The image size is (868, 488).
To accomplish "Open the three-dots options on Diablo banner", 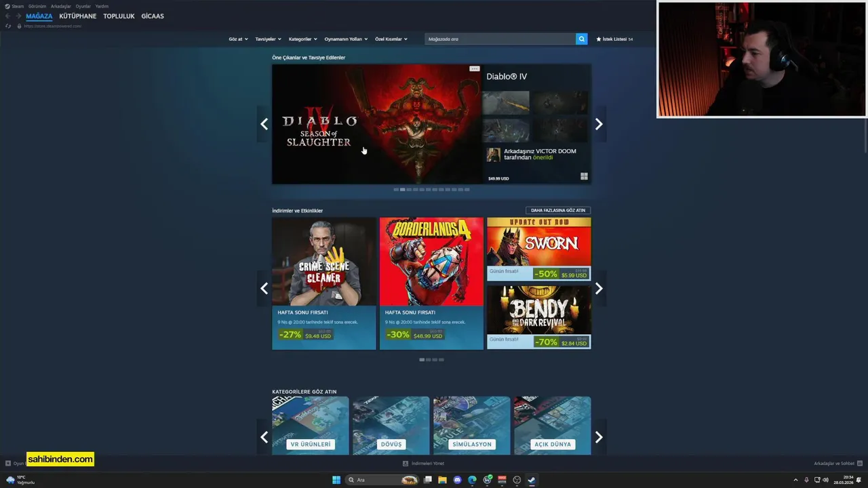I will (x=474, y=68).
